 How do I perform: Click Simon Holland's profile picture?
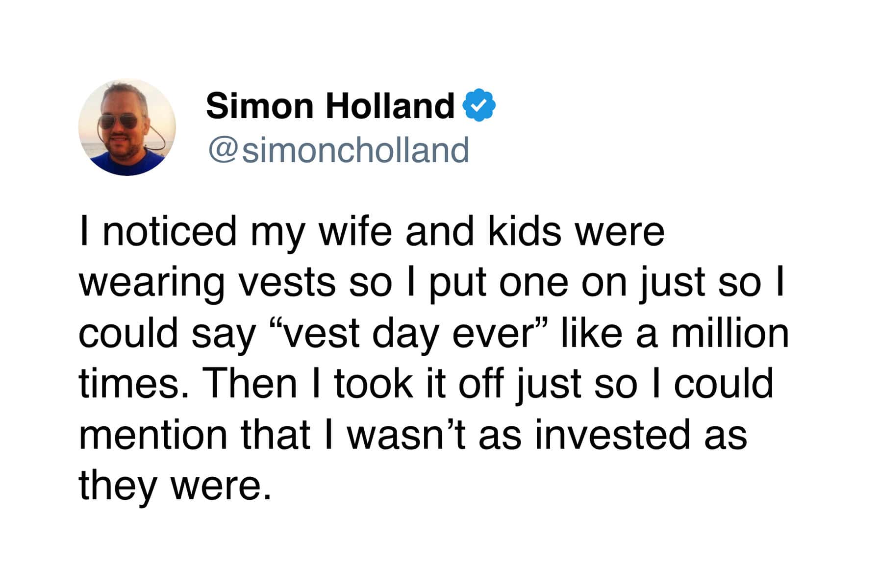pyautogui.click(x=127, y=127)
